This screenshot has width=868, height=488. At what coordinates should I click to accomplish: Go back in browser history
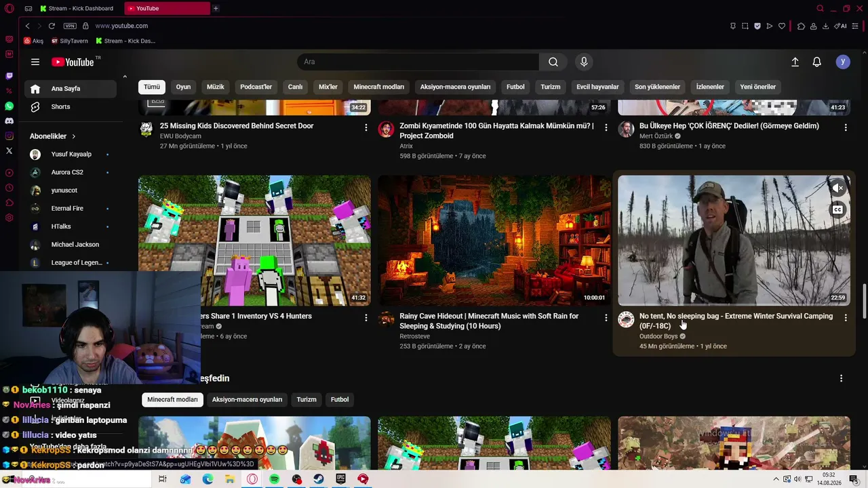point(27,26)
